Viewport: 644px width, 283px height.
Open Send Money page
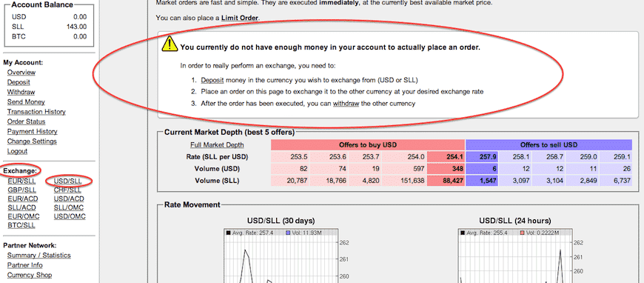(26, 102)
